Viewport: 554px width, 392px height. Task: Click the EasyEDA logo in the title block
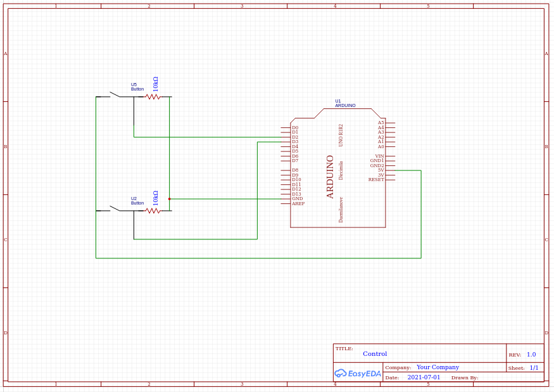coord(358,373)
